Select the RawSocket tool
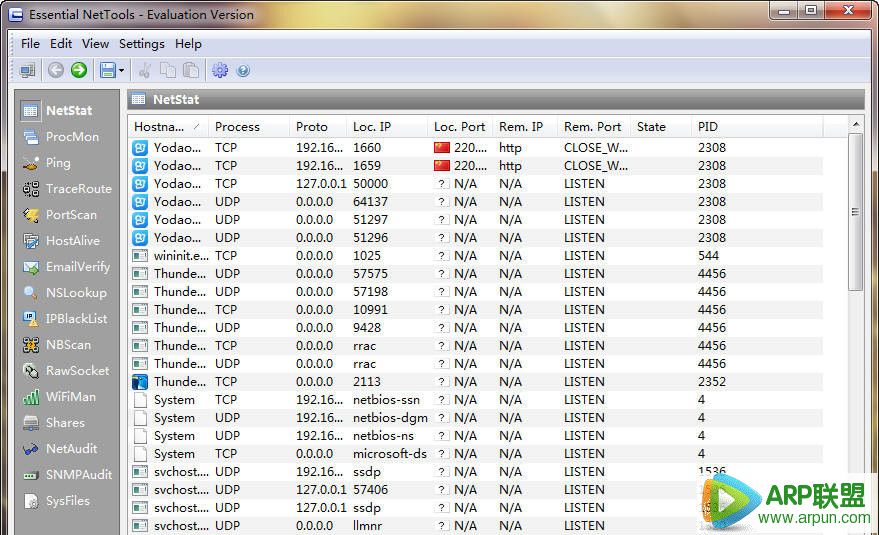 pyautogui.click(x=76, y=371)
